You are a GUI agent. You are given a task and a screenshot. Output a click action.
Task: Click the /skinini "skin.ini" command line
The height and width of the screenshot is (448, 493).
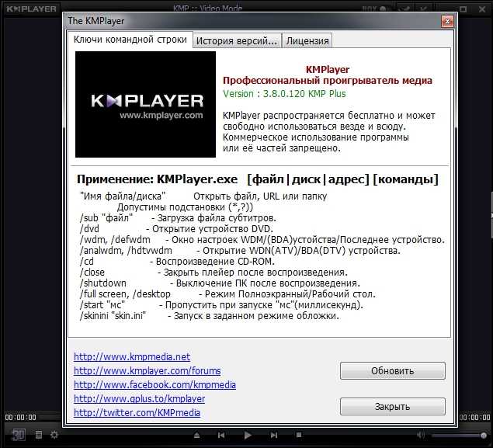click(x=210, y=316)
